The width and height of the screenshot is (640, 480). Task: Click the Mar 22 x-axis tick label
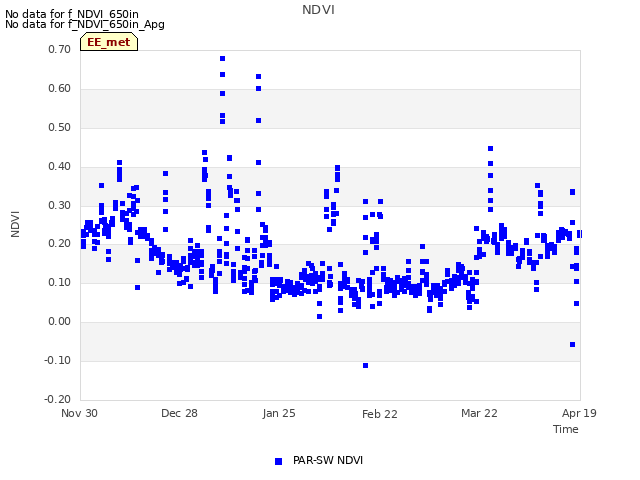pos(479,413)
